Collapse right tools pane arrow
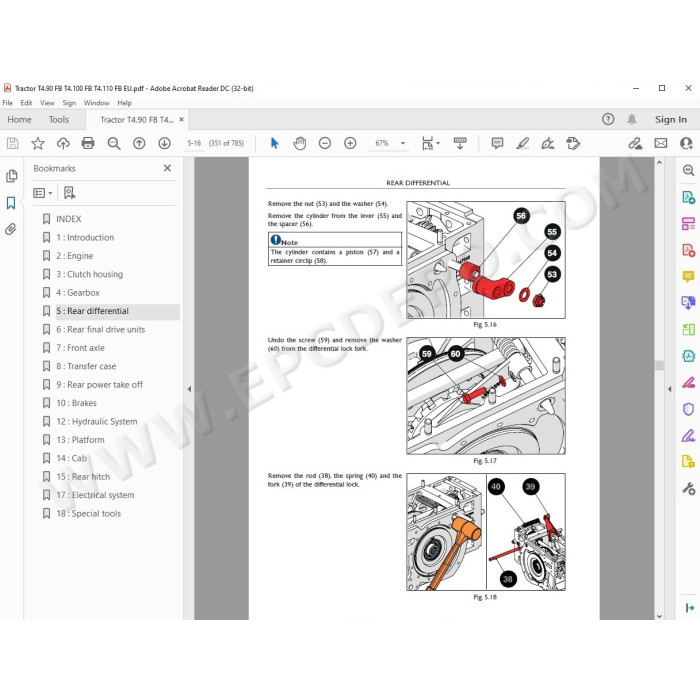 (669, 389)
